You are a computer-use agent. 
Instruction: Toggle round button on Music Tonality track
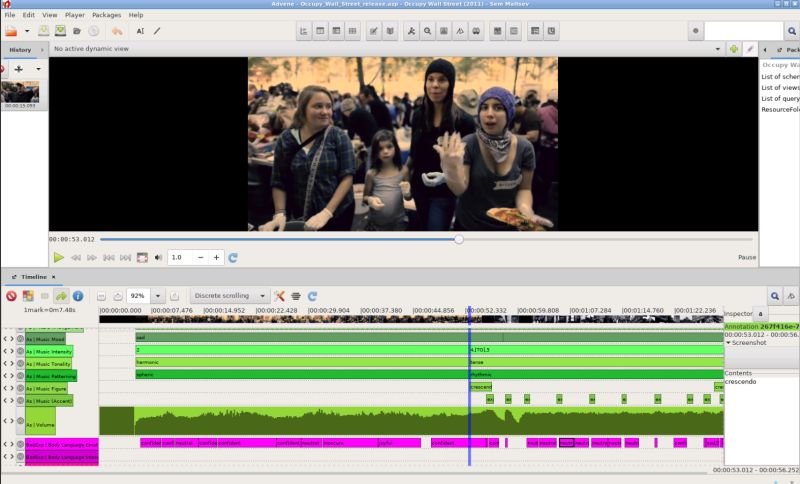tap(20, 364)
